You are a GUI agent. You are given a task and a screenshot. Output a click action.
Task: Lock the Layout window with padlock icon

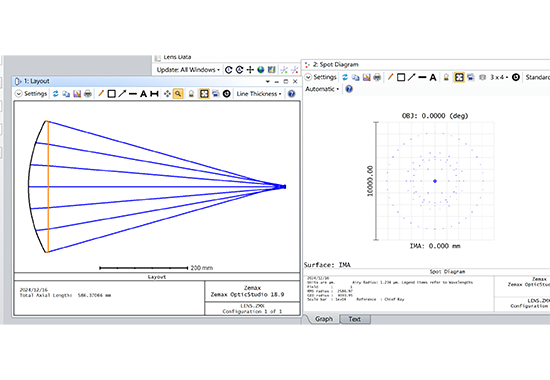coord(191,94)
